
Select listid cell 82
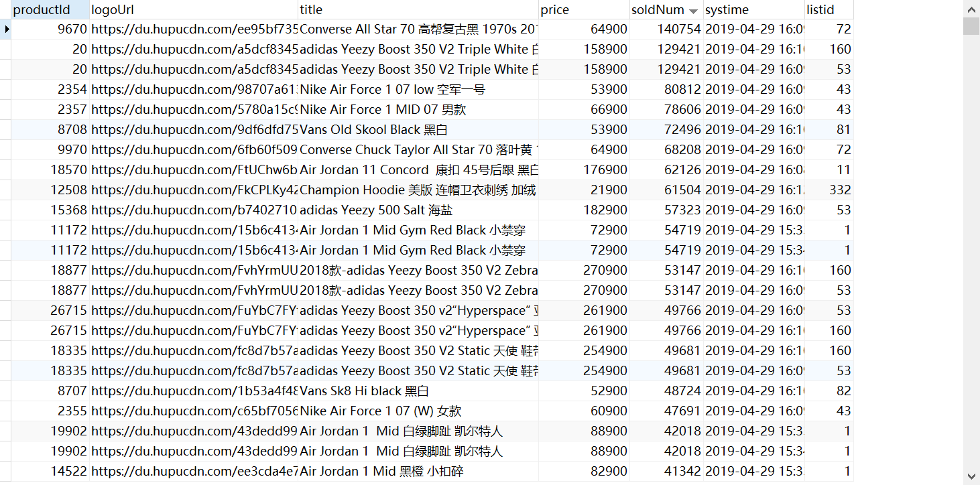click(829, 391)
